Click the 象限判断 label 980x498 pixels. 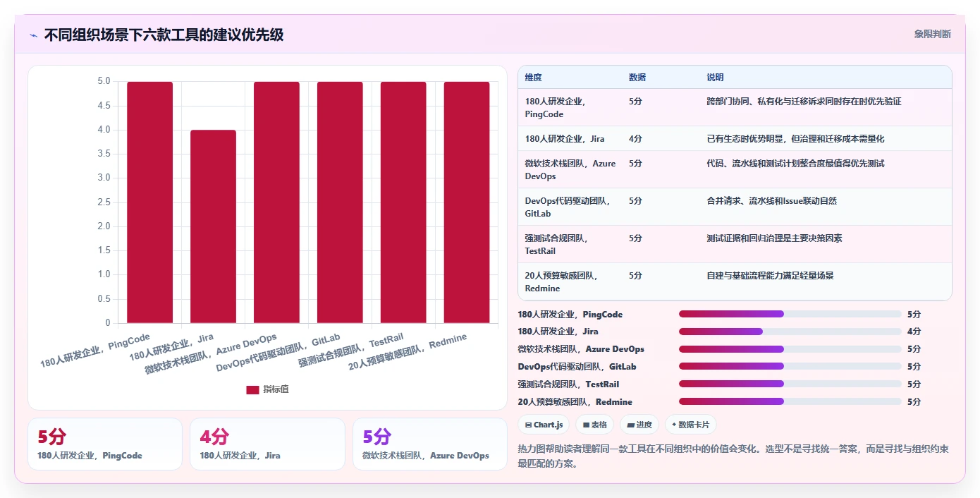(933, 34)
